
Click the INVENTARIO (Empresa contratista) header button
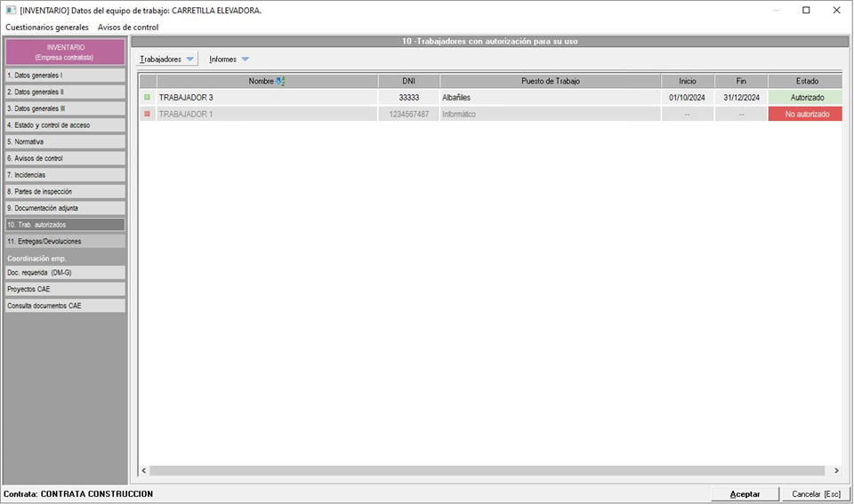pos(65,52)
